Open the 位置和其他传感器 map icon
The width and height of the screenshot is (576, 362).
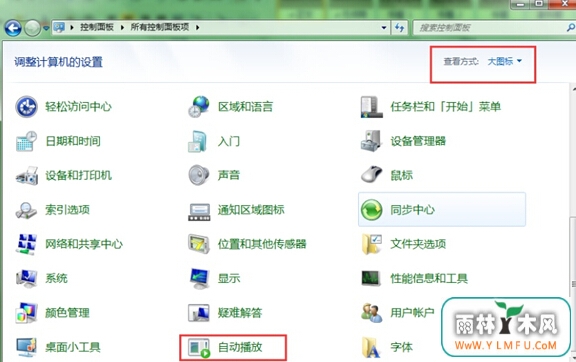199,244
